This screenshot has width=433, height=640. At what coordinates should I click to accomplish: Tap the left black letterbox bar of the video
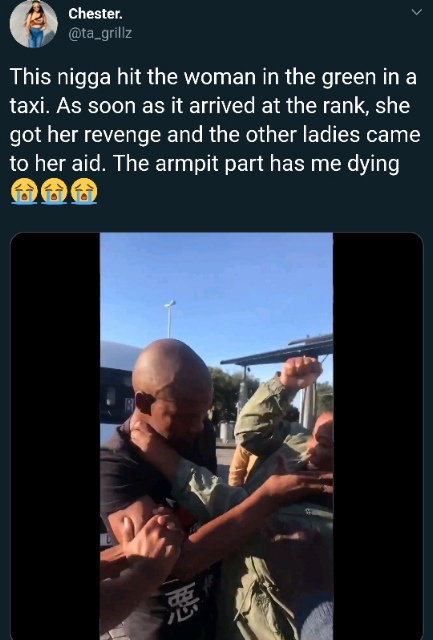(55, 436)
